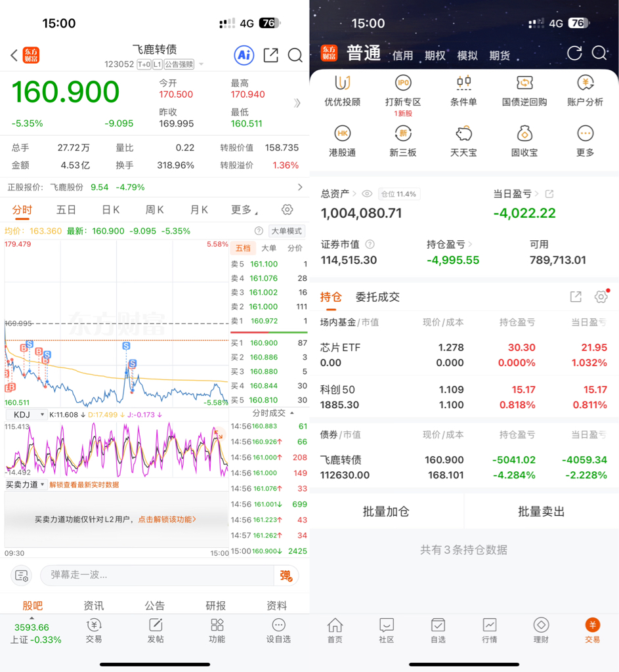Image resolution: width=619 pixels, height=672 pixels.
Task: Tap 设自选 to add to watchlist
Action: coord(278,631)
